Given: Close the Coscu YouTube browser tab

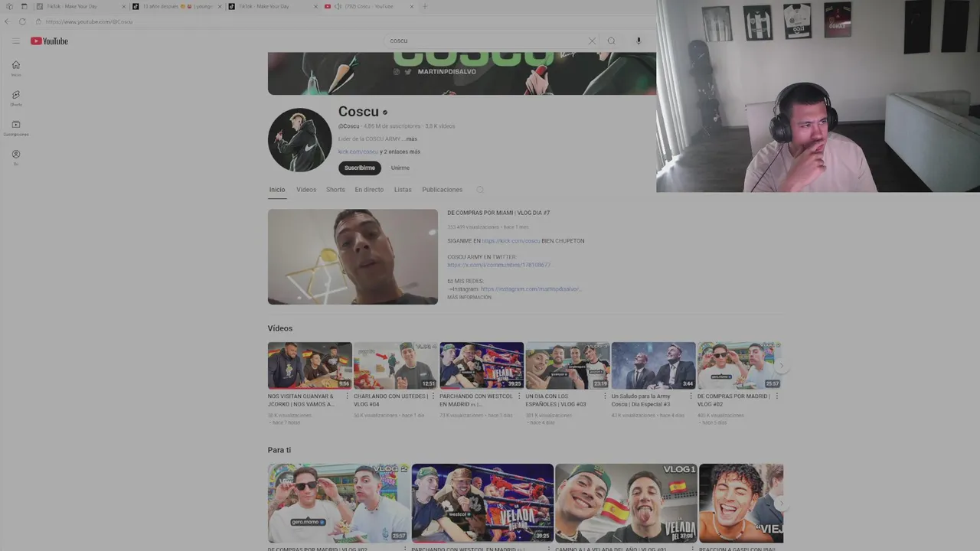Looking at the screenshot, I should pyautogui.click(x=411, y=6).
